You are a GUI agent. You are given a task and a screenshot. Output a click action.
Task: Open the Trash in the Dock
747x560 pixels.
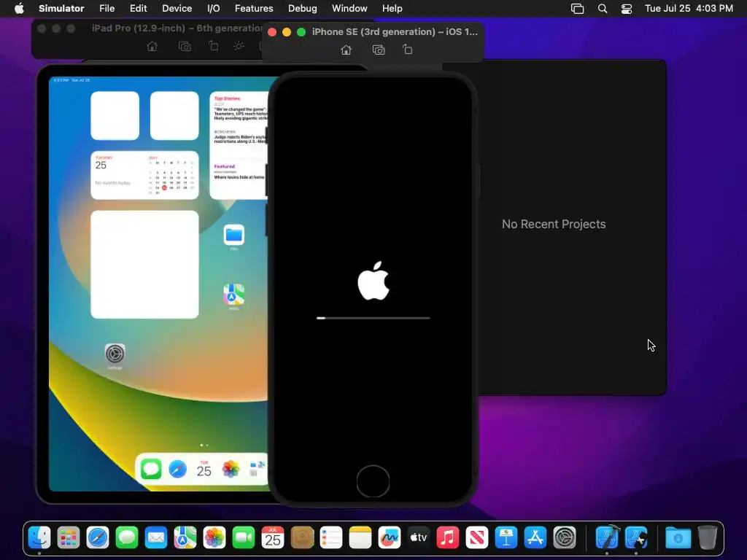coord(708,537)
